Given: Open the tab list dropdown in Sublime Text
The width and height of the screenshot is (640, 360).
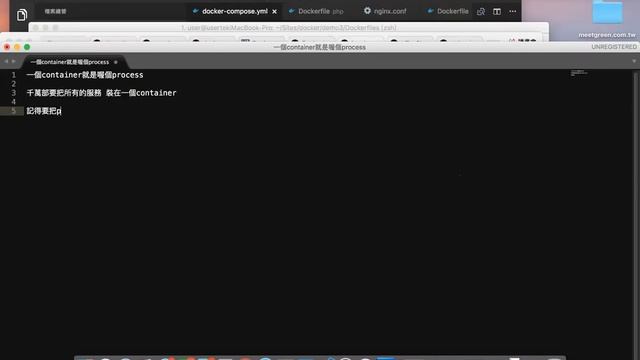Looking at the screenshot, I should point(634,61).
